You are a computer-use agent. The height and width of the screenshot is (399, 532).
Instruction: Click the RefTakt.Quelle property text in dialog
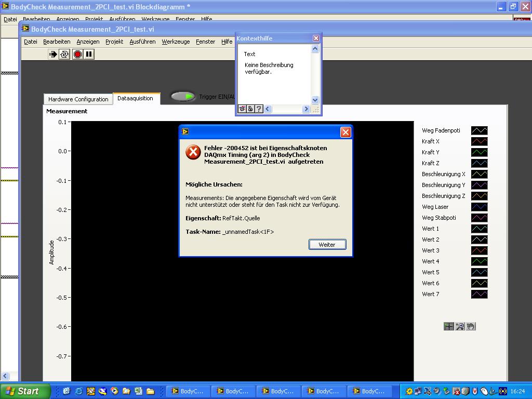[241, 218]
